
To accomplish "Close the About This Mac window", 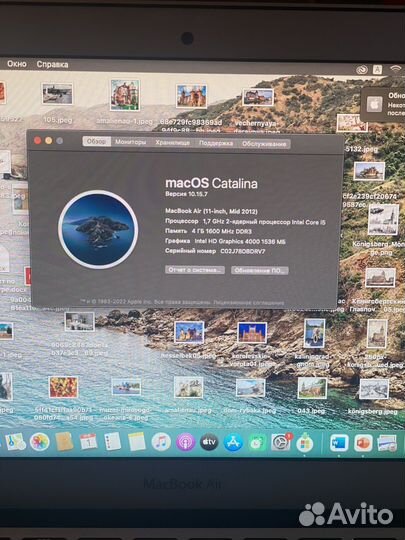I will [38, 140].
